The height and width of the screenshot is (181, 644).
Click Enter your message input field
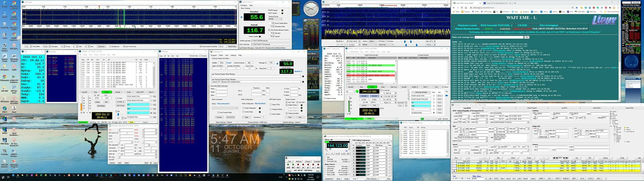point(499,37)
